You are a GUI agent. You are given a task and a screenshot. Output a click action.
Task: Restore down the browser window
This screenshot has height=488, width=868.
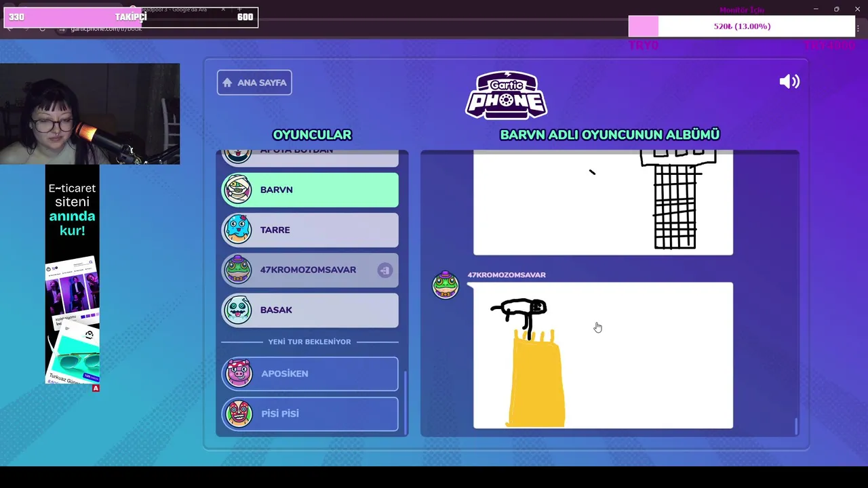tap(836, 9)
